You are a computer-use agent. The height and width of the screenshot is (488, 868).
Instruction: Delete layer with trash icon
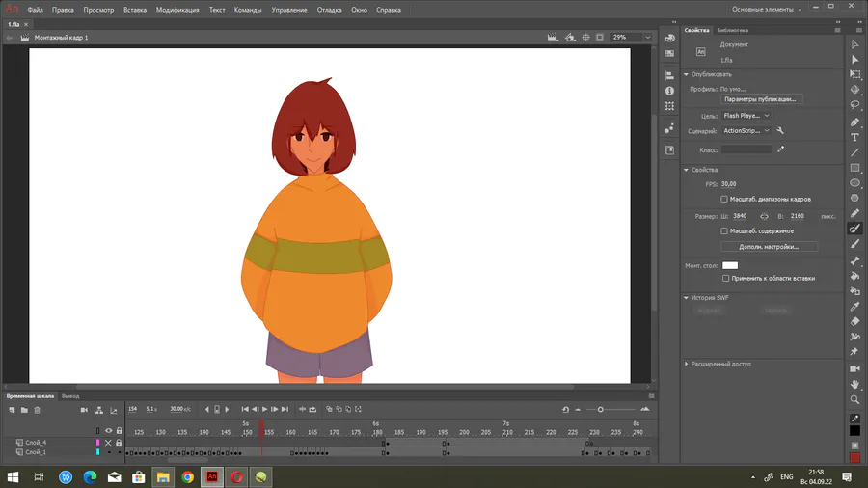[37, 410]
